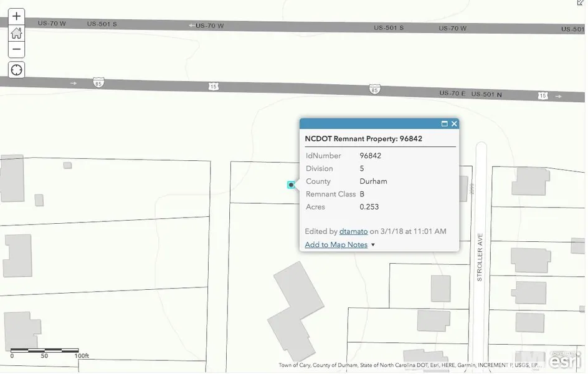Click the Add to Map Notes link

(x=336, y=245)
